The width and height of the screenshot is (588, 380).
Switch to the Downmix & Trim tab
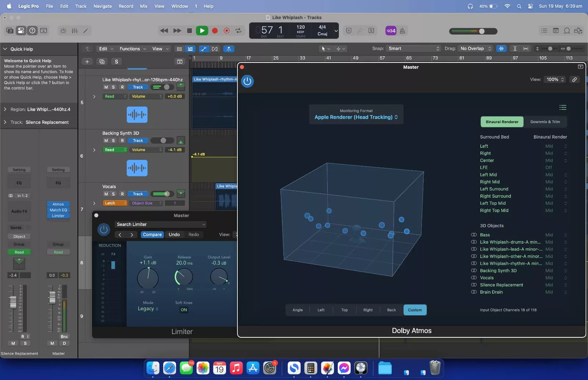[x=545, y=122]
